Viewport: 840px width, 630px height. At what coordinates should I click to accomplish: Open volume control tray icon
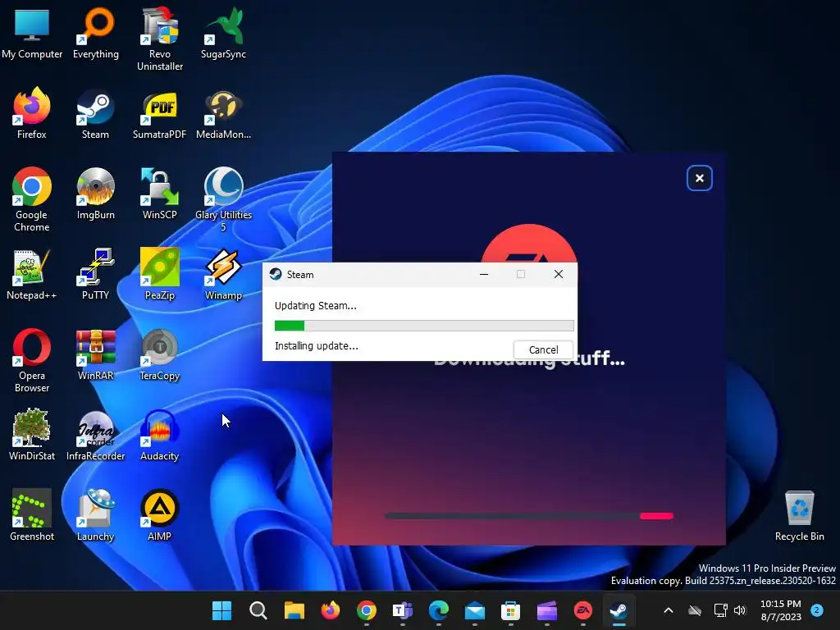pyautogui.click(x=740, y=610)
